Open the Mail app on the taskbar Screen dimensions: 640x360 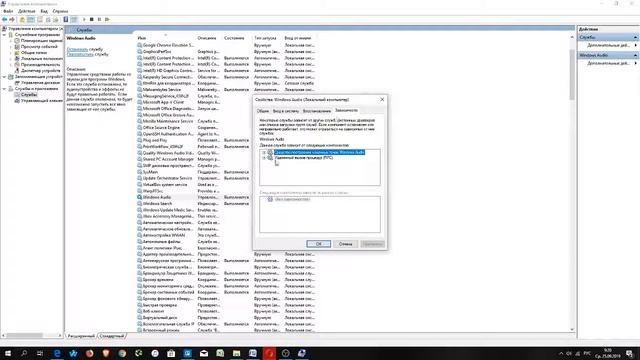(x=204, y=353)
